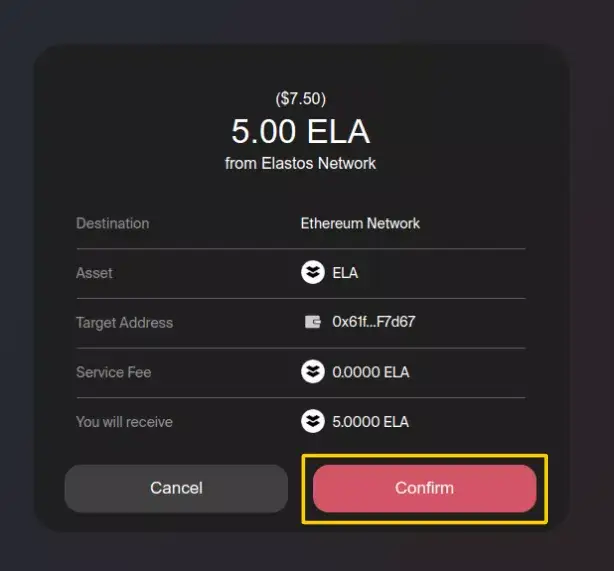Click the Cancel button

tap(176, 488)
